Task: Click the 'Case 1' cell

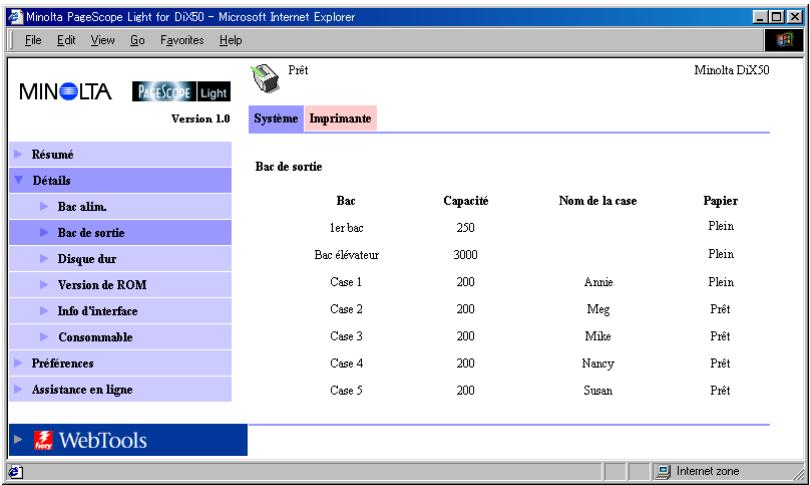Action: tap(346, 282)
